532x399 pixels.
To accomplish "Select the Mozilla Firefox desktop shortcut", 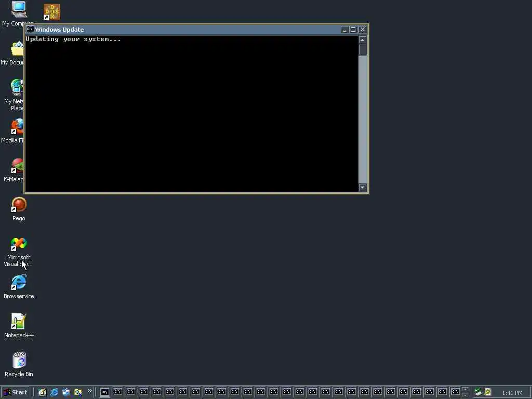I will point(17,126).
